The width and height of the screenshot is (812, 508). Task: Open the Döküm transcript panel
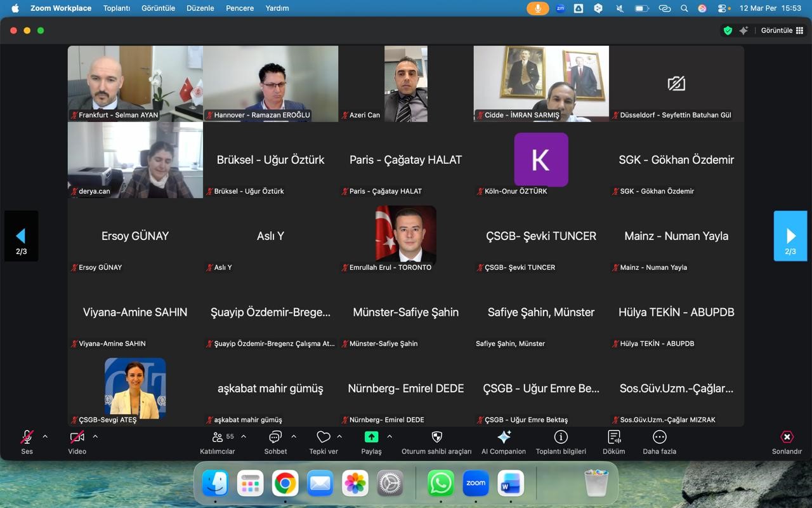[613, 442]
